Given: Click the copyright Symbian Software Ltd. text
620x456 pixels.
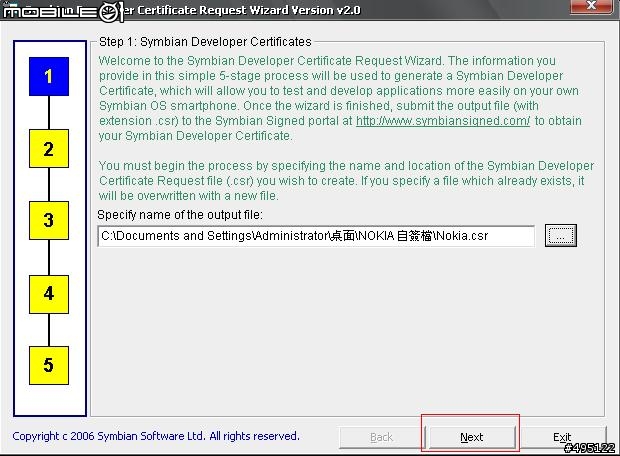Looking at the screenshot, I should 156,436.
